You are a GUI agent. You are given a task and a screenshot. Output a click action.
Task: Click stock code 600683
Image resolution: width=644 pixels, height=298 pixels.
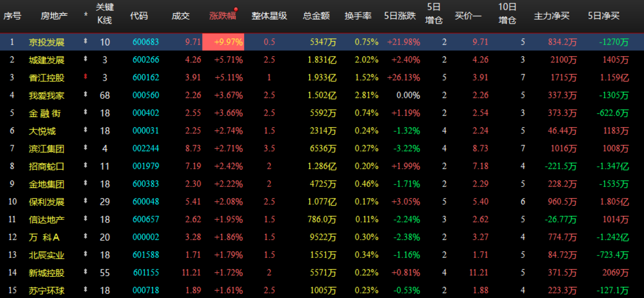click(146, 42)
